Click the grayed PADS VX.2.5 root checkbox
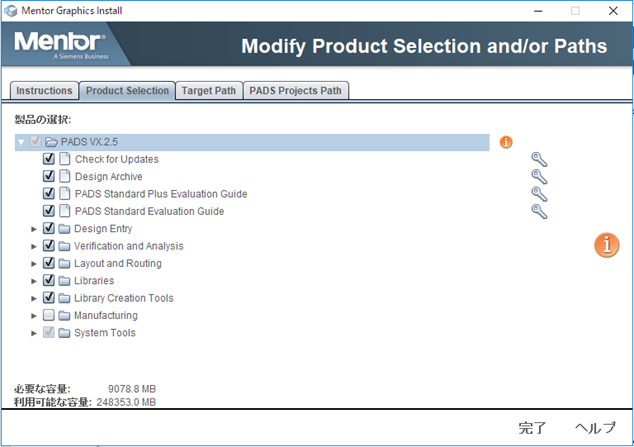The height and width of the screenshot is (447, 634). pos(35,141)
